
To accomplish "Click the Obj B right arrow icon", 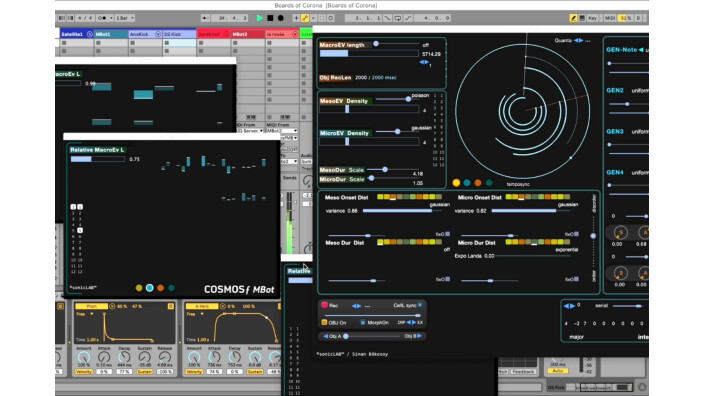I will point(420,336).
